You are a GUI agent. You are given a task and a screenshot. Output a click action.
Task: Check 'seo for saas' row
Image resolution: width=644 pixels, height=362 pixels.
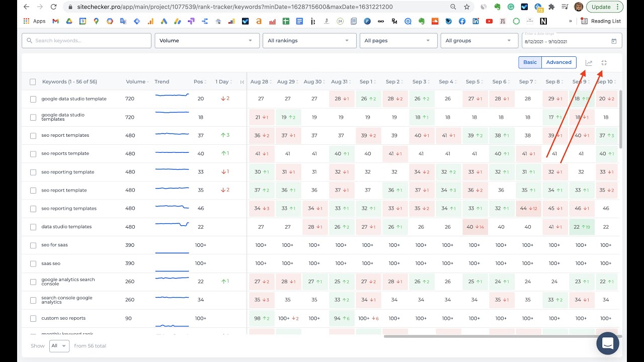tap(33, 245)
